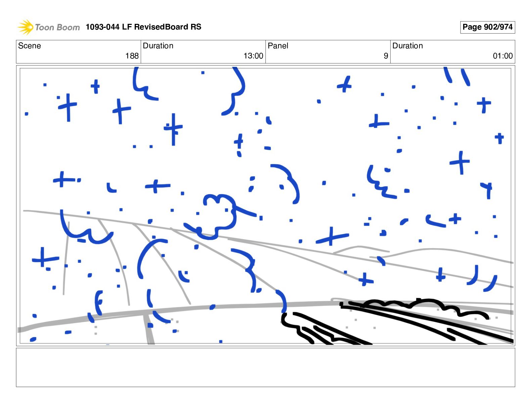Click the 'Panel' label

coord(278,46)
